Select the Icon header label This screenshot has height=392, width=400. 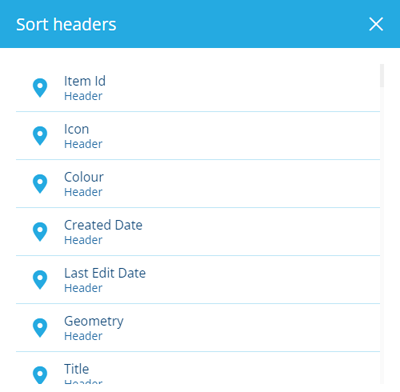pyautogui.click(x=76, y=129)
